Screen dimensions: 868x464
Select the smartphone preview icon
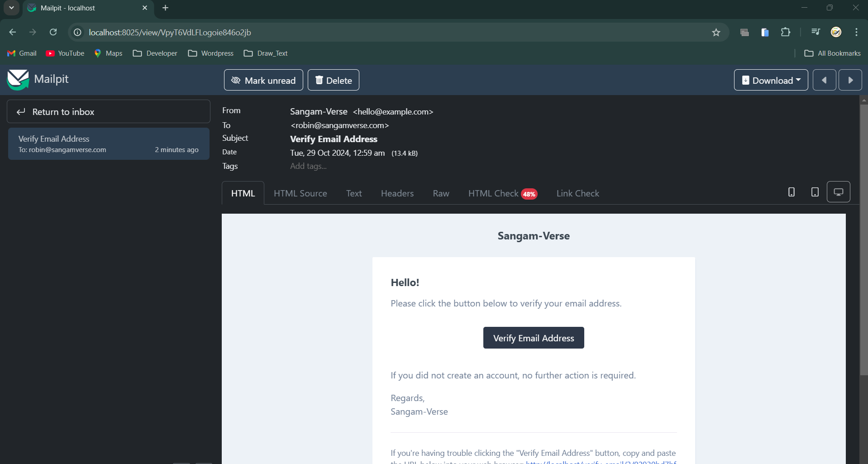[x=791, y=192]
